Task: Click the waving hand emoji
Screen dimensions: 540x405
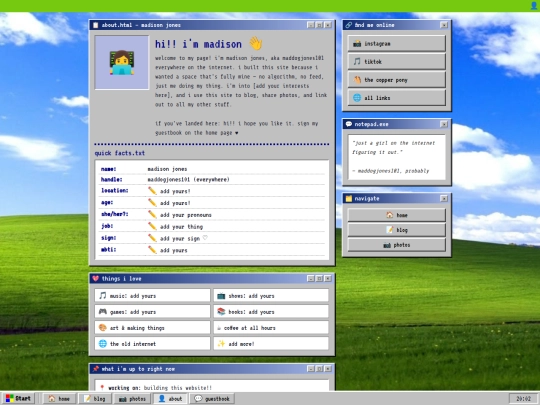Action: 256,44
